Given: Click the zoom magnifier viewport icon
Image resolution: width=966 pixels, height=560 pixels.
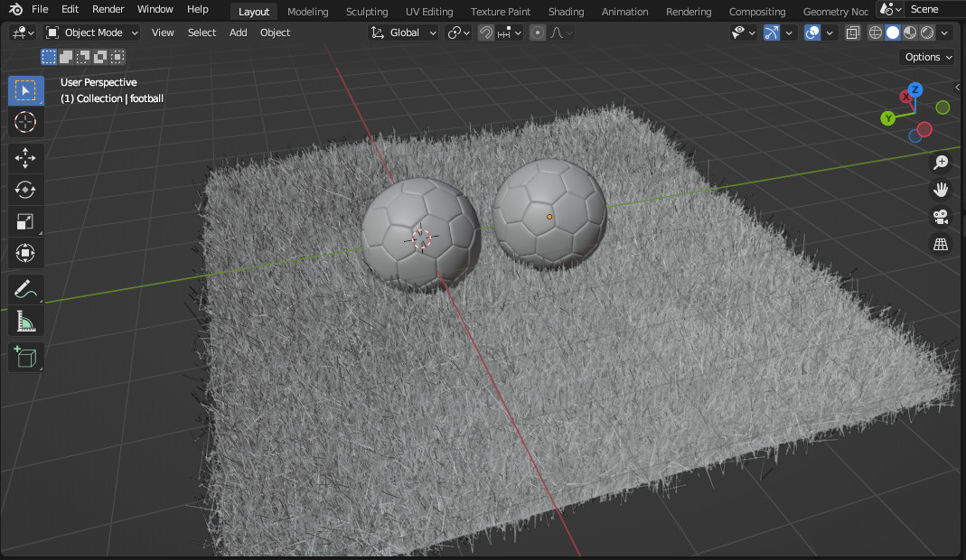Looking at the screenshot, I should point(941,162).
